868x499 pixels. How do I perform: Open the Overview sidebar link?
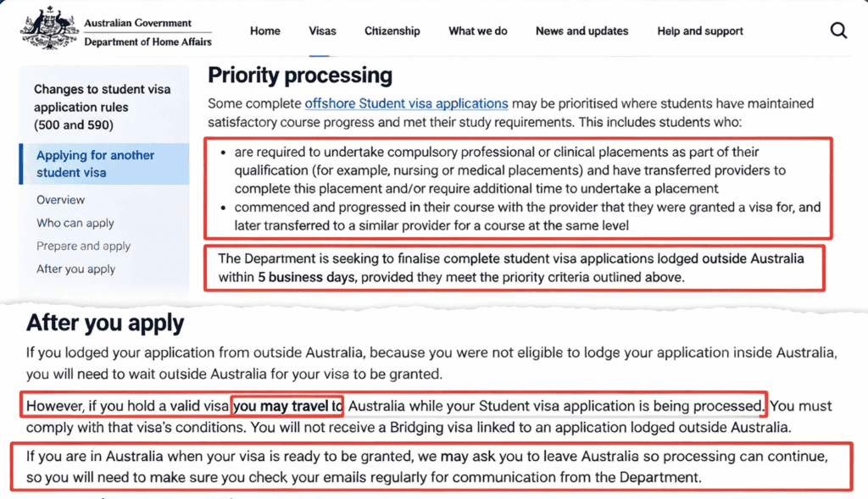click(60, 200)
